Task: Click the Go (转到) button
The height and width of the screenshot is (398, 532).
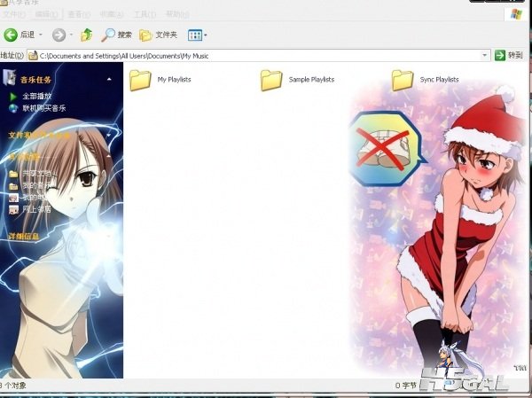Action: click(508, 55)
